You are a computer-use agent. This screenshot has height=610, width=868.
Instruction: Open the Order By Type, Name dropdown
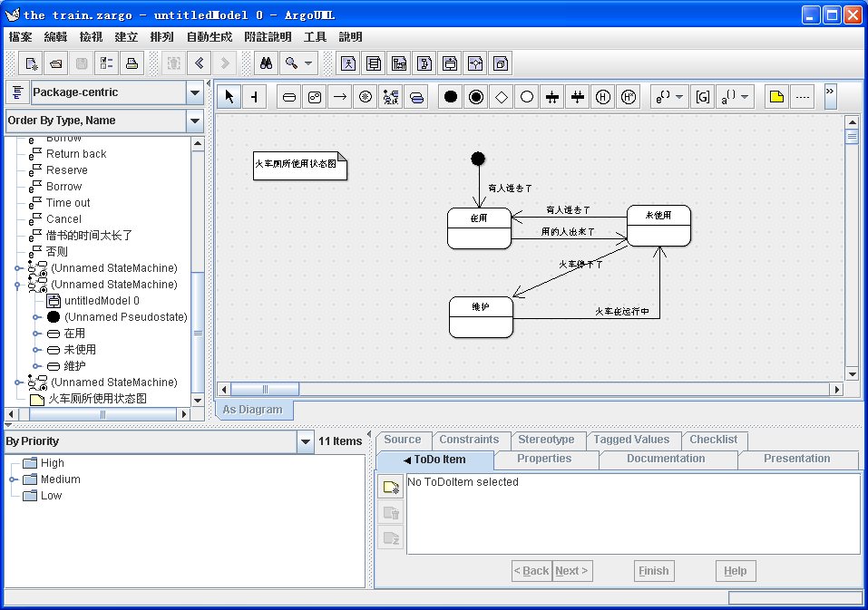coord(195,121)
